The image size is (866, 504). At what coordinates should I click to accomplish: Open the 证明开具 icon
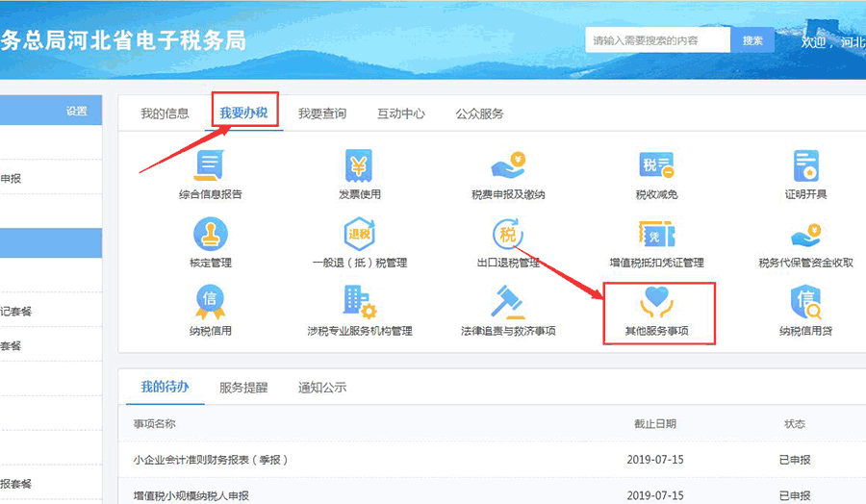(x=804, y=166)
